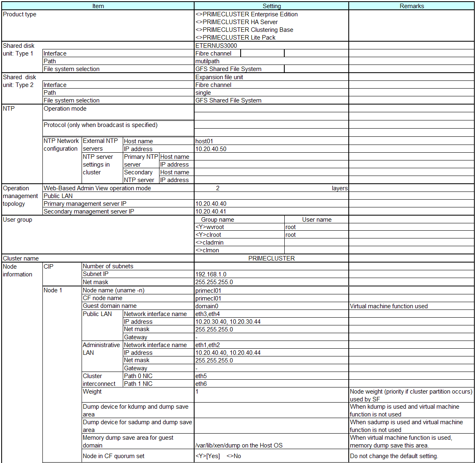Click the 'Group name' header cell
This screenshot has height=463, width=476.
[x=239, y=219]
